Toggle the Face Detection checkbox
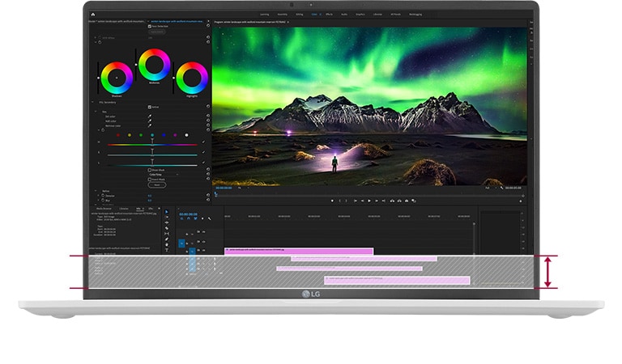 [x=149, y=26]
